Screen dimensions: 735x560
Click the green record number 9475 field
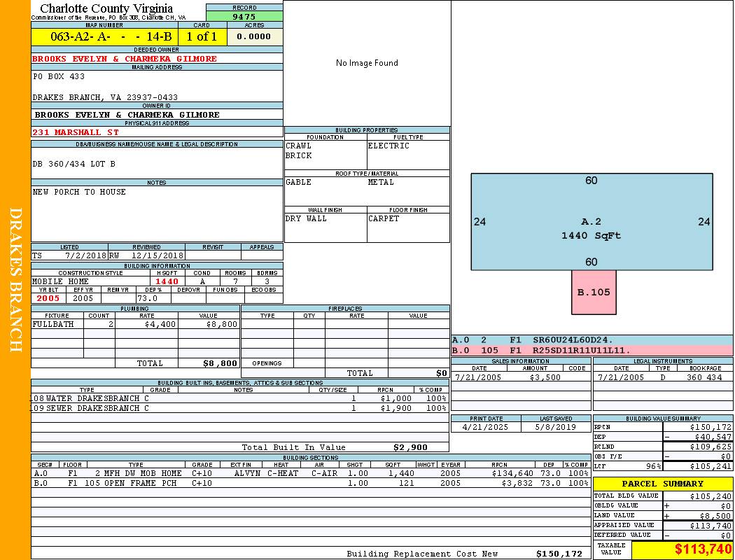point(244,16)
